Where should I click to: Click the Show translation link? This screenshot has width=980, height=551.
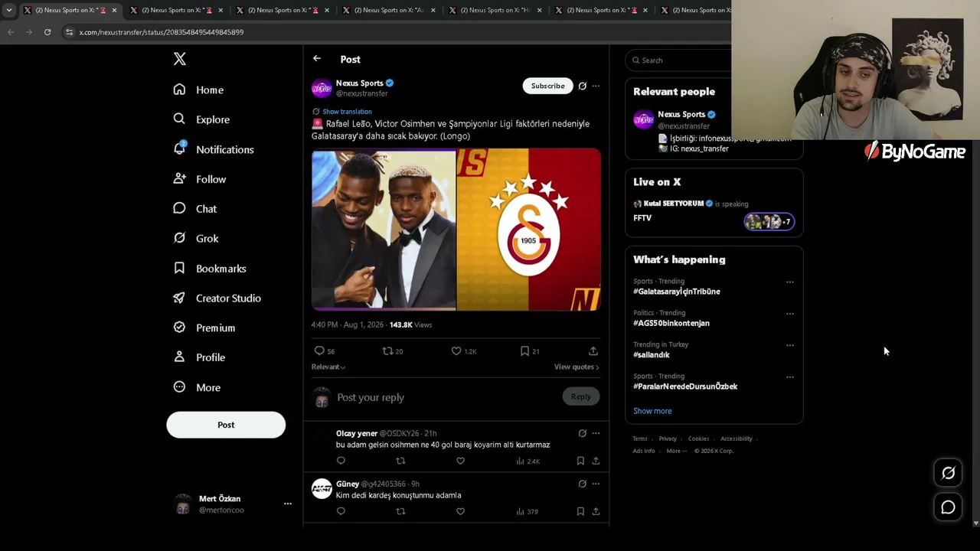click(x=347, y=112)
